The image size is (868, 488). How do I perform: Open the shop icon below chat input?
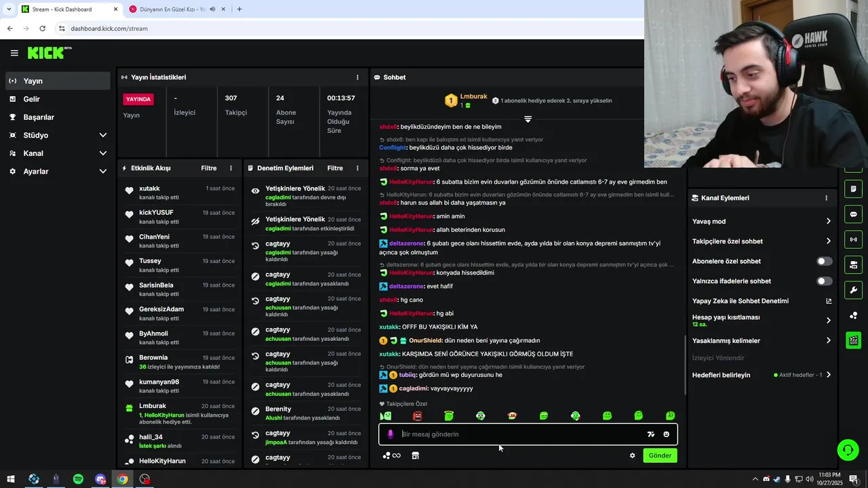[x=415, y=455]
